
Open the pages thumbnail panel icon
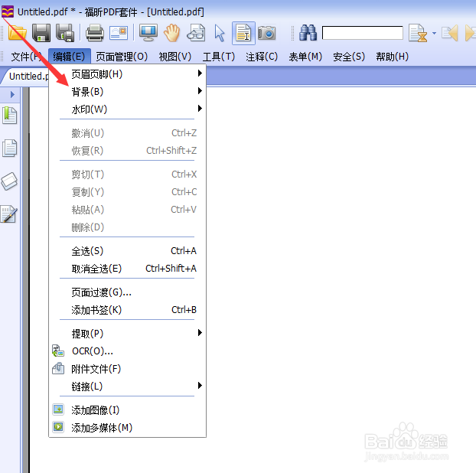pyautogui.click(x=10, y=148)
